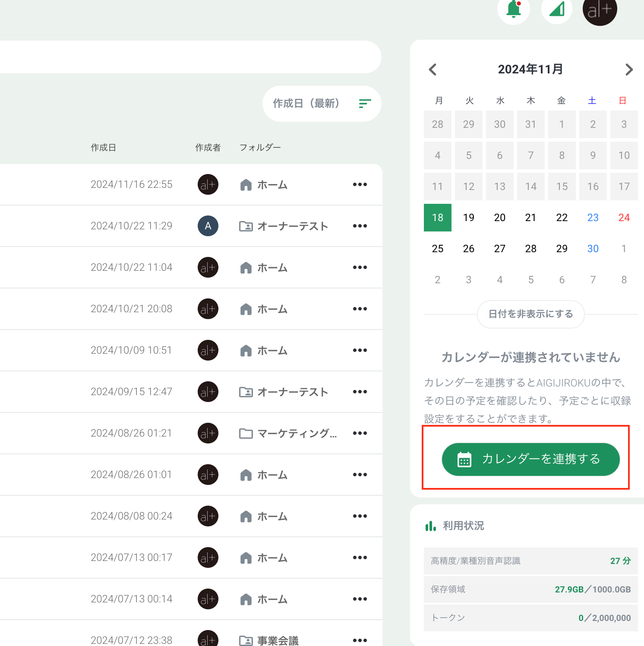644x646 pixels.
Task: Open the notifications bell icon
Action: 514,9
